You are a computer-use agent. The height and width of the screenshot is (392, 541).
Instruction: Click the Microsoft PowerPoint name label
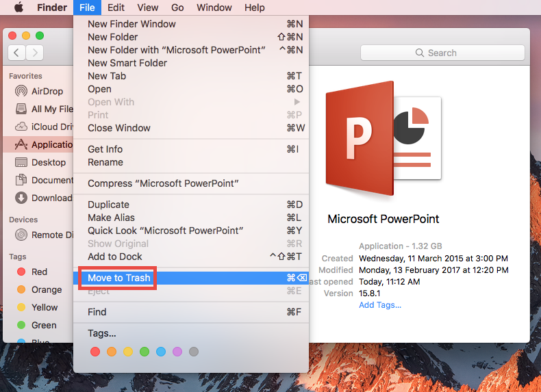coord(383,219)
